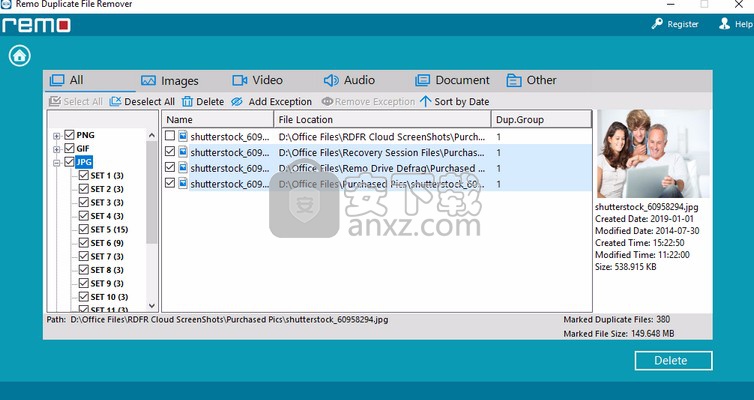Sort by Dup.Group column header
Screen dimensions: 754x400
[541, 119]
